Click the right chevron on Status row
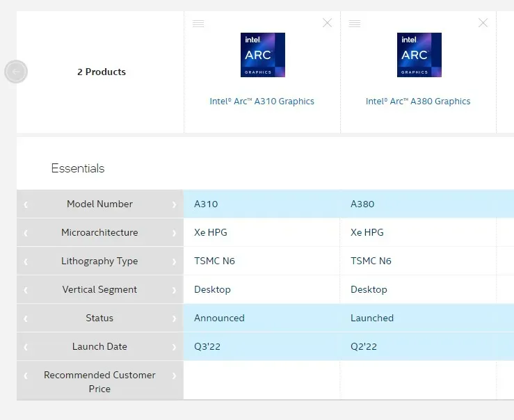 coord(174,318)
